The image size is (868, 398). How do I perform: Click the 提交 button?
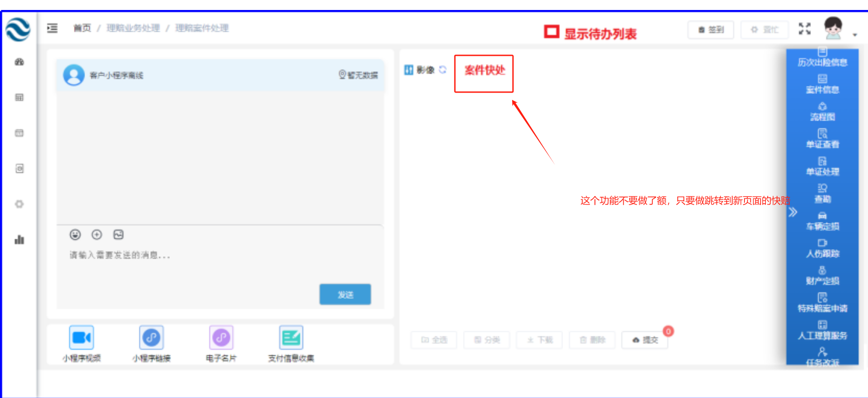[x=645, y=340]
